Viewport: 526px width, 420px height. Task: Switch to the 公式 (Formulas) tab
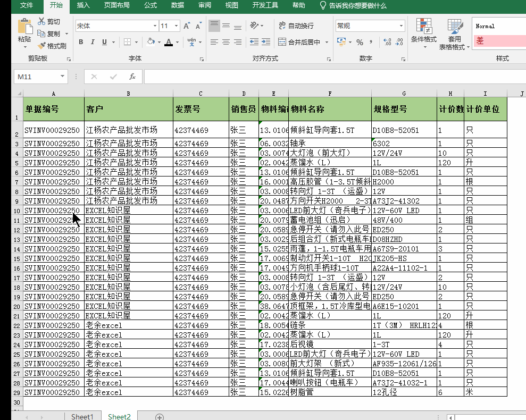click(x=151, y=5)
